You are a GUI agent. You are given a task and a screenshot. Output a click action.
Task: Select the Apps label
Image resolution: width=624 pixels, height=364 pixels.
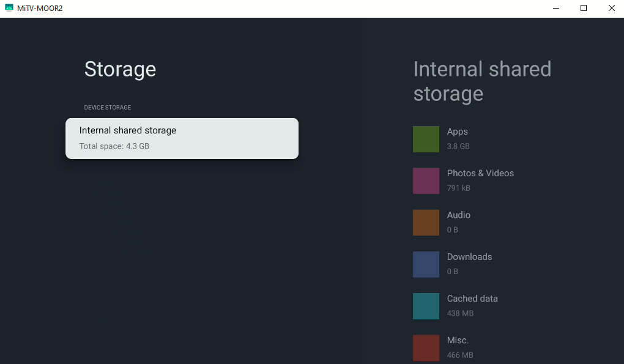tap(457, 132)
